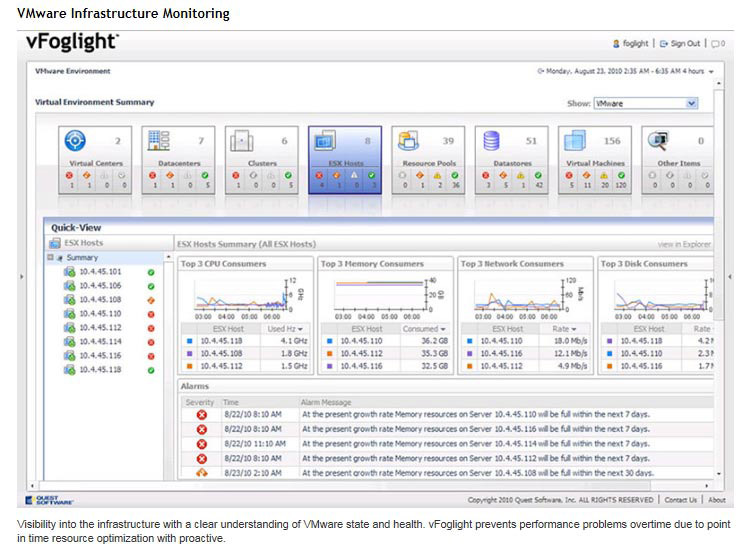The image size is (754, 556).
Task: Select host 10.4.45.112 in tree
Action: pos(100,328)
